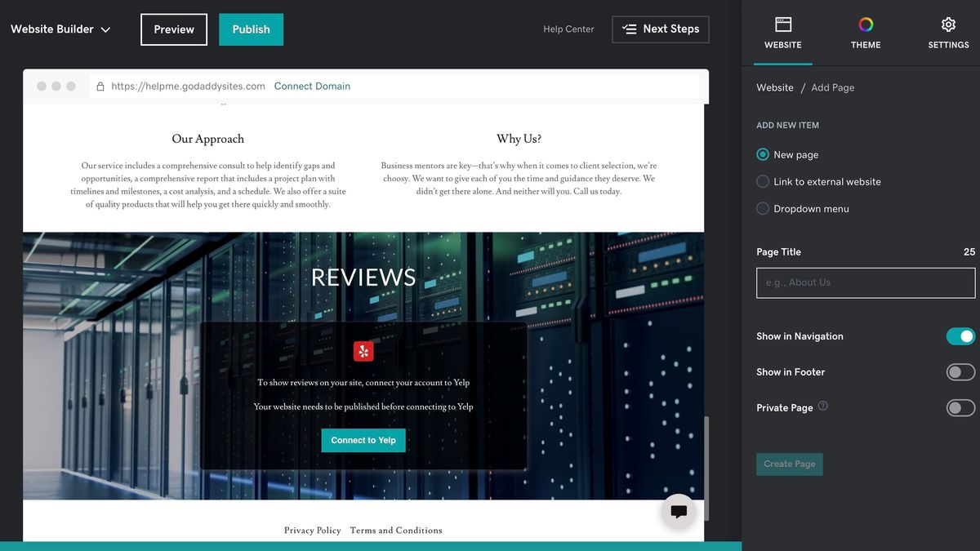980x551 pixels.
Task: Click the REVIEWS section heading
Action: point(363,278)
